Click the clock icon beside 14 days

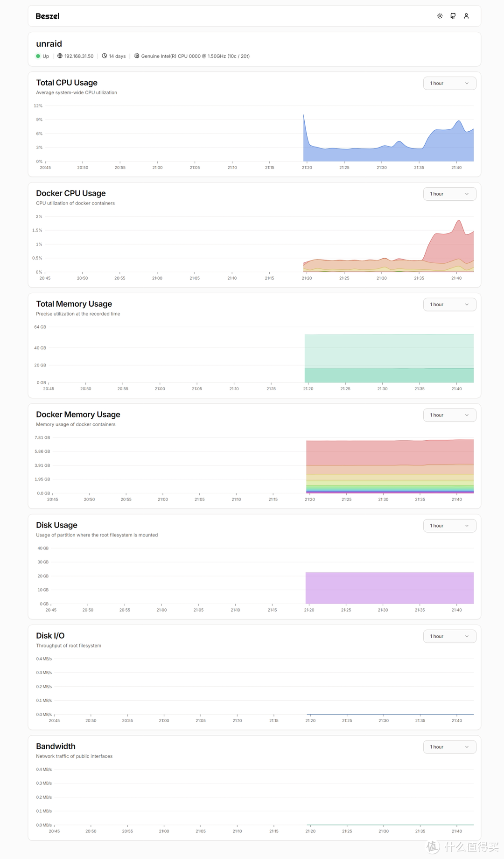coord(105,56)
